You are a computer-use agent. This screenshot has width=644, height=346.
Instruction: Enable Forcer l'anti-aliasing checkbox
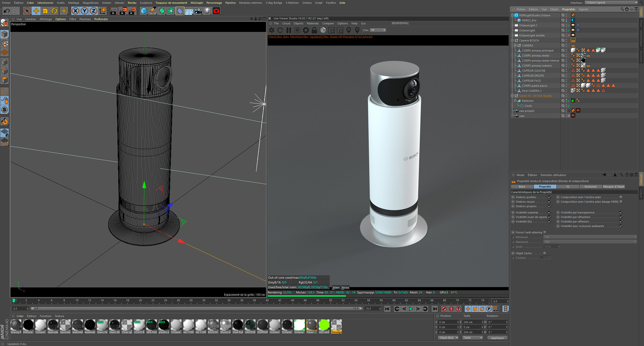(x=545, y=232)
